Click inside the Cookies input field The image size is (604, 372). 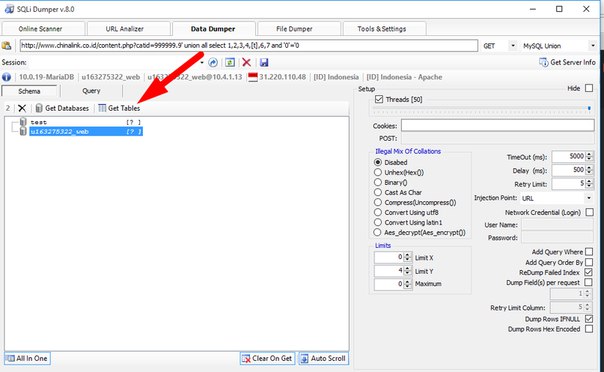[x=497, y=126]
